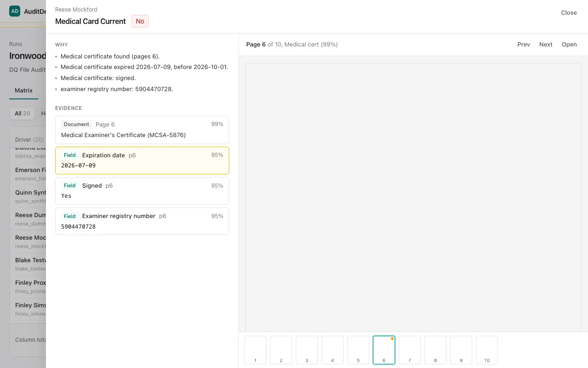Click the Runs breadcrumb link
This screenshot has height=368, width=588.
[16, 44]
